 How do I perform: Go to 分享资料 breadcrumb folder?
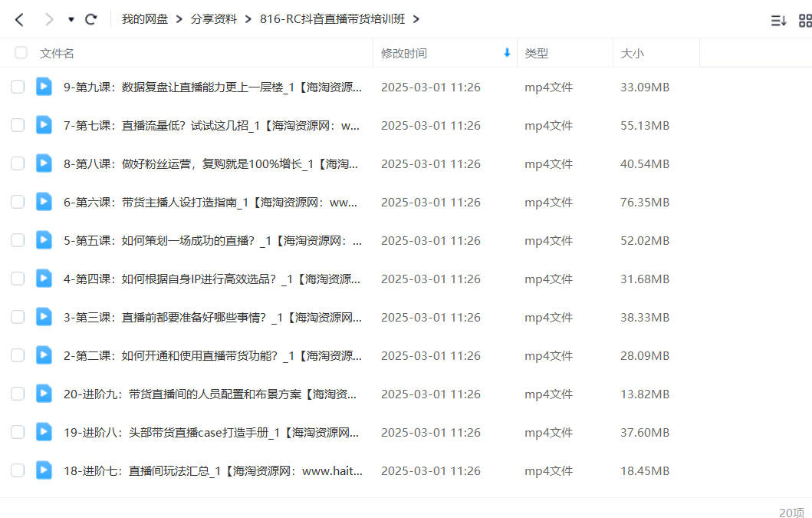click(213, 19)
